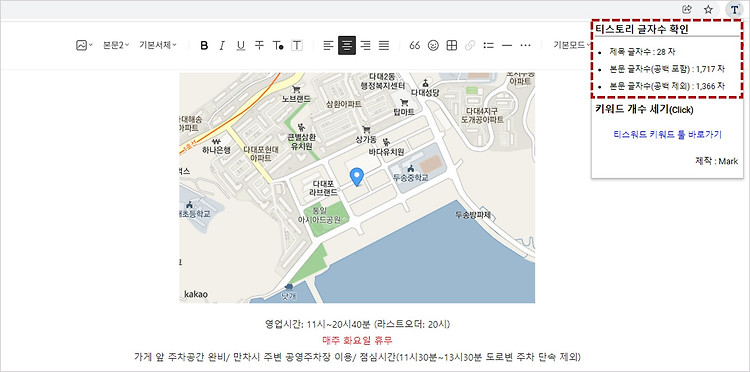Click the 노브랜드 label on the map
This screenshot has width=750, height=372.
296,99
